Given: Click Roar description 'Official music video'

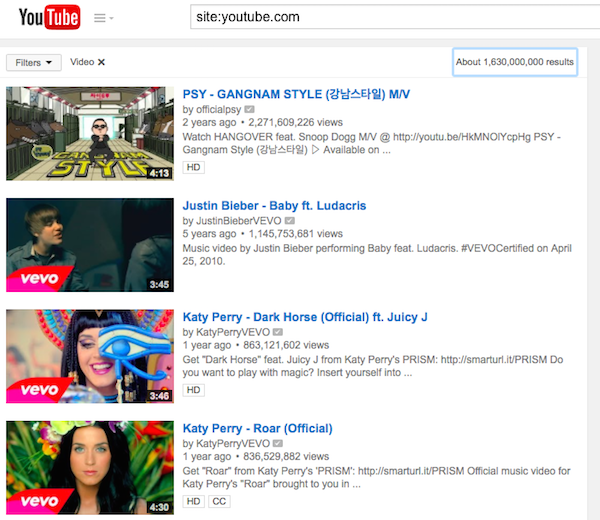Looking at the screenshot, I should click(377, 478).
